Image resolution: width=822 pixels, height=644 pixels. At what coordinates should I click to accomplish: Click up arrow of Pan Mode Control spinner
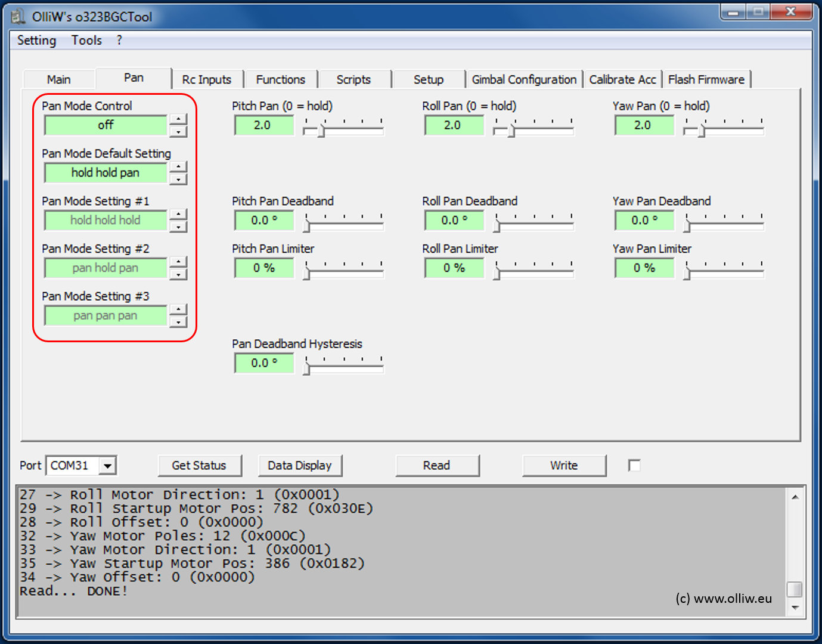click(x=178, y=119)
